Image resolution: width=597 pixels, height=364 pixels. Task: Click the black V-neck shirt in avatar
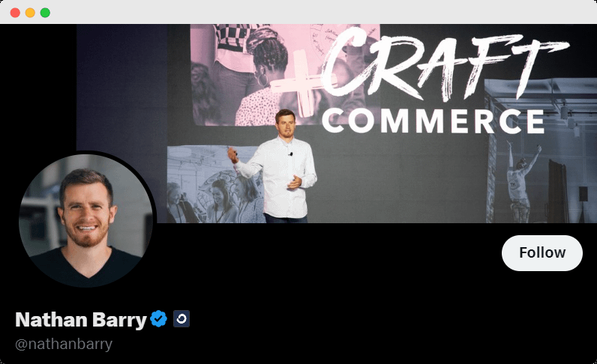coord(86,267)
